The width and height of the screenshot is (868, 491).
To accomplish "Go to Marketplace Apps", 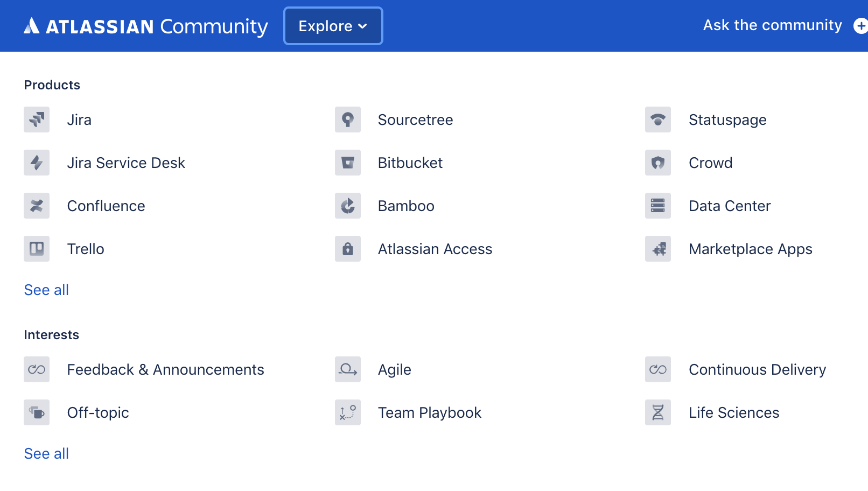I will click(751, 249).
